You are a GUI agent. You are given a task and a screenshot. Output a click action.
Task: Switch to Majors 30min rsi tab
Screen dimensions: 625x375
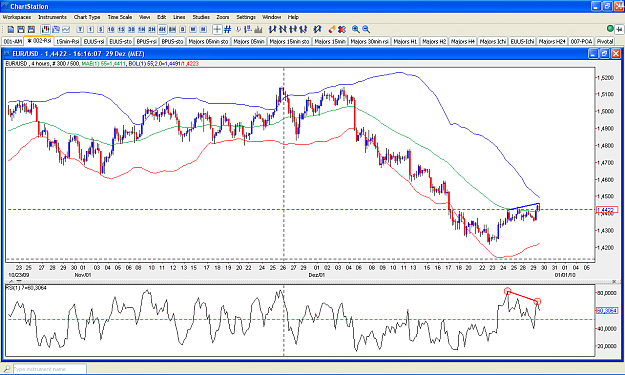click(369, 41)
